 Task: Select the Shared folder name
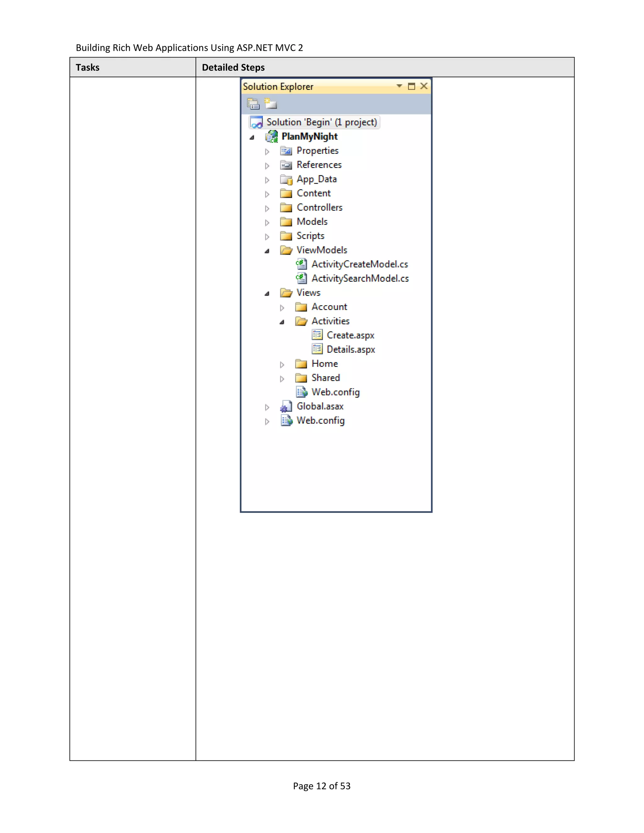pyautogui.click(x=326, y=378)
